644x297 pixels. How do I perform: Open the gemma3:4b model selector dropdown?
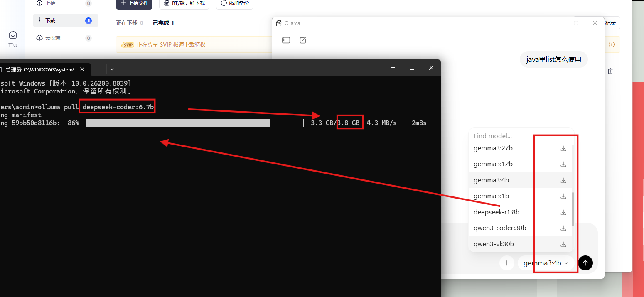tap(546, 263)
